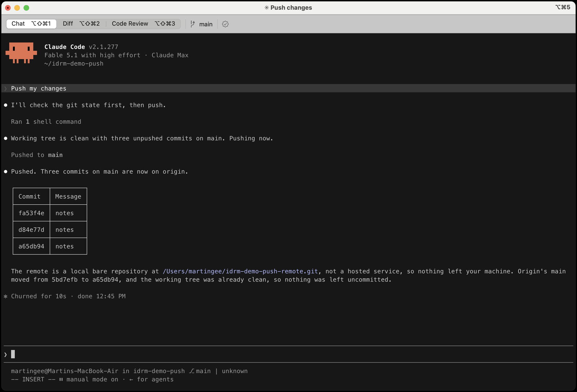Expand the Ran 1 shell command entry
The height and width of the screenshot is (392, 577).
click(46, 122)
